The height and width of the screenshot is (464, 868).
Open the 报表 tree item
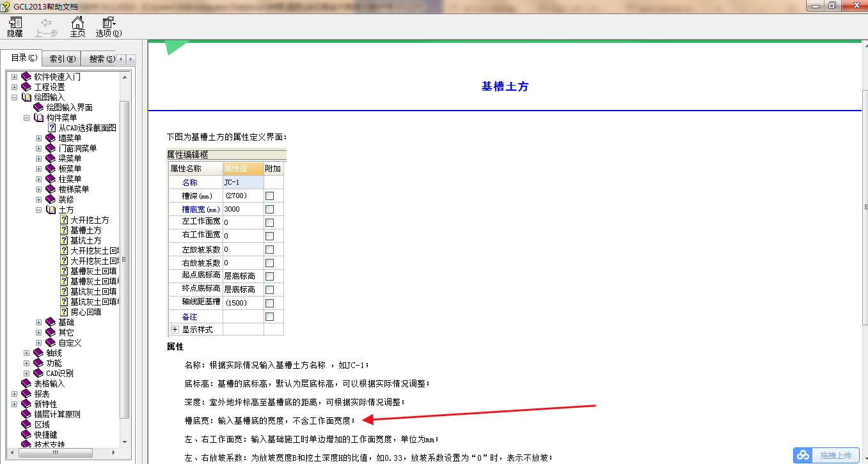pyautogui.click(x=42, y=394)
